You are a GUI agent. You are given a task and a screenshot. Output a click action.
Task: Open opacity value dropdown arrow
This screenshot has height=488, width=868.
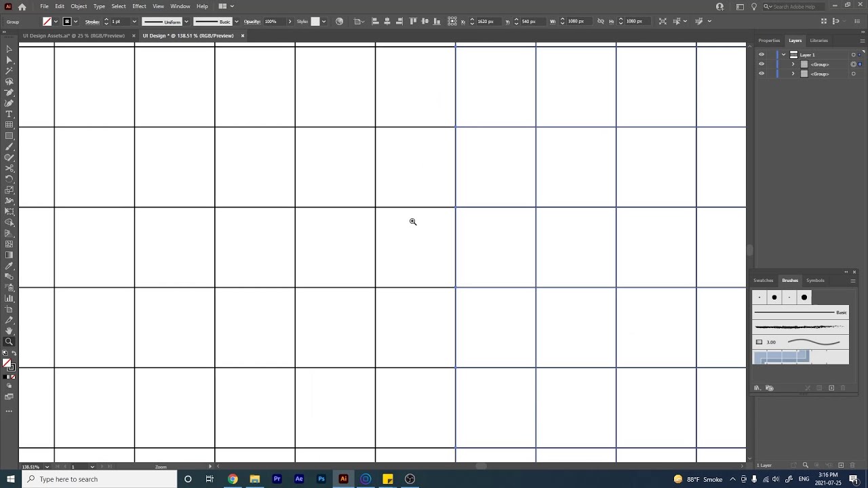[x=290, y=22]
